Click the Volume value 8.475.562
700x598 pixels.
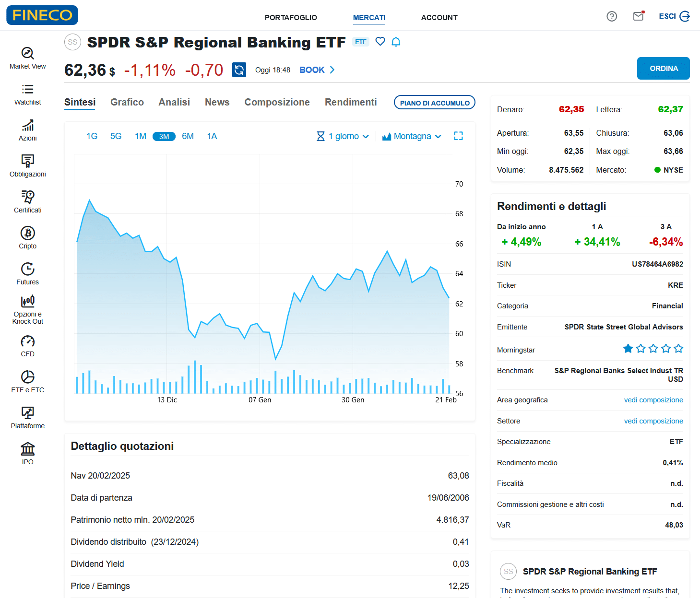[566, 170]
